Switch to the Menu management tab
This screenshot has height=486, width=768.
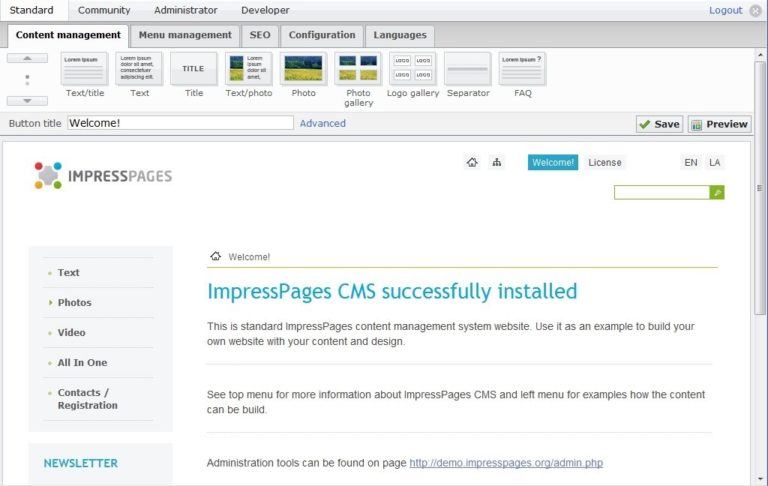185,35
